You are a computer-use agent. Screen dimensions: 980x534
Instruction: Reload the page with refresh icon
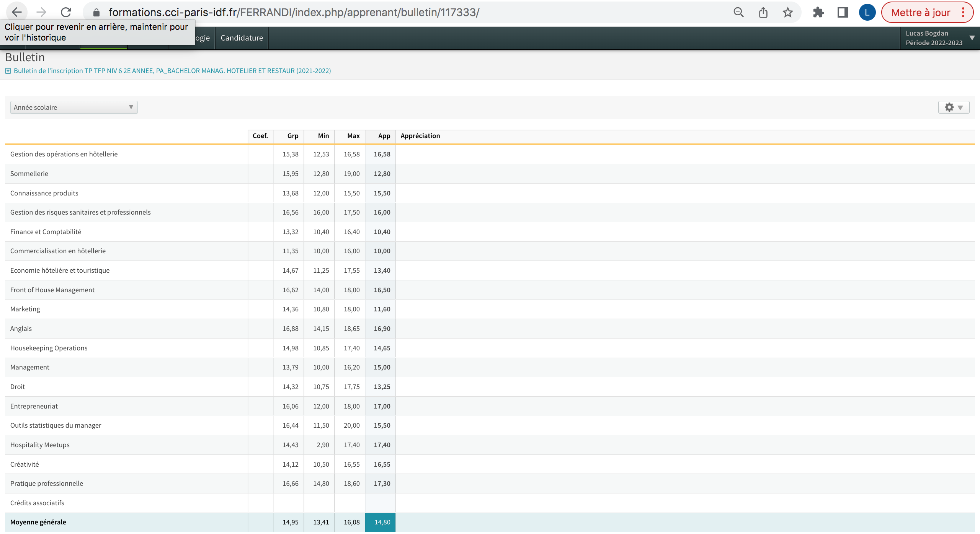[x=66, y=12]
